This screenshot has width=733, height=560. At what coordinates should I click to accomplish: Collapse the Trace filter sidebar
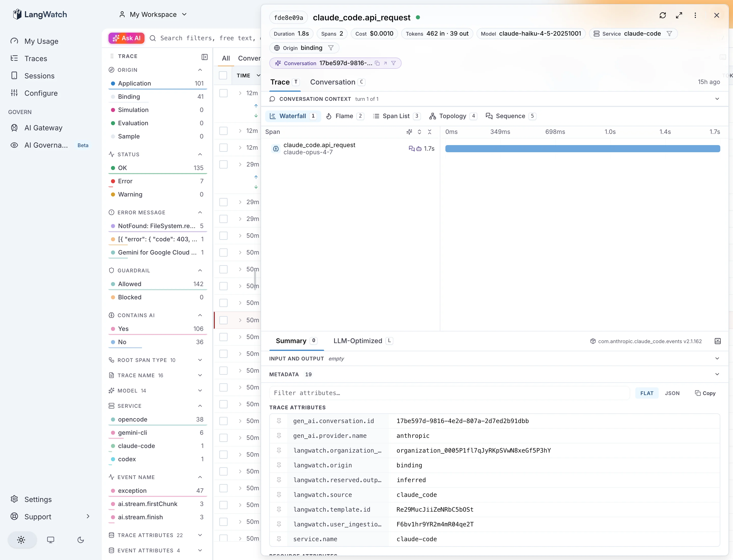pos(205,57)
